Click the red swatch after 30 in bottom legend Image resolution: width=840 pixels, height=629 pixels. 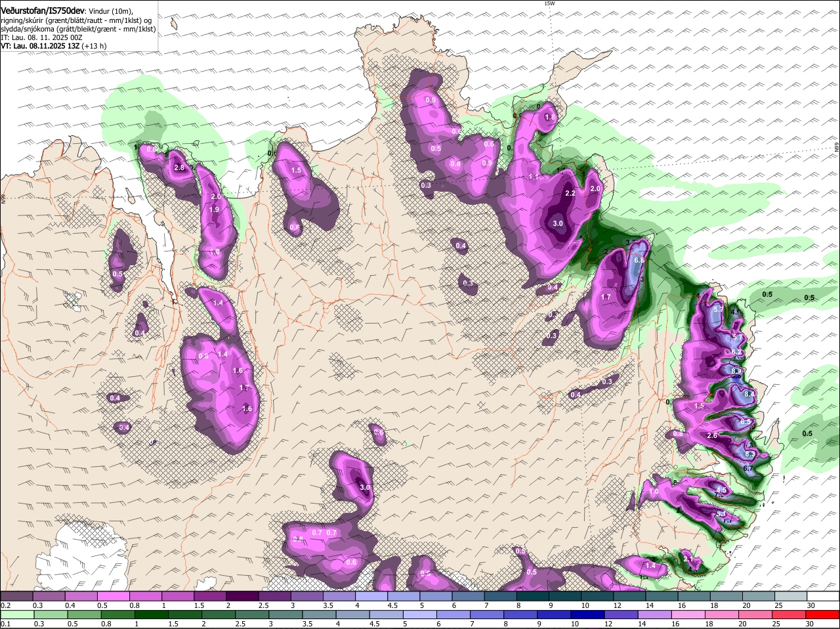click(823, 615)
